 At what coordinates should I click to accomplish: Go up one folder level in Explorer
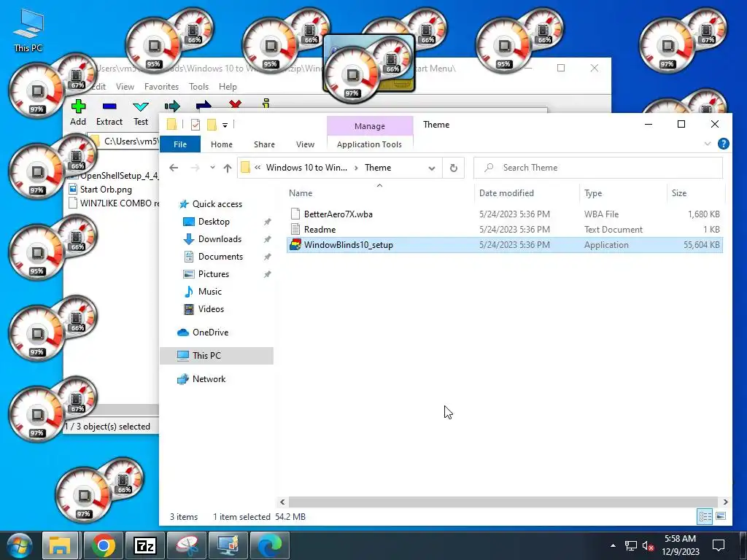(228, 168)
